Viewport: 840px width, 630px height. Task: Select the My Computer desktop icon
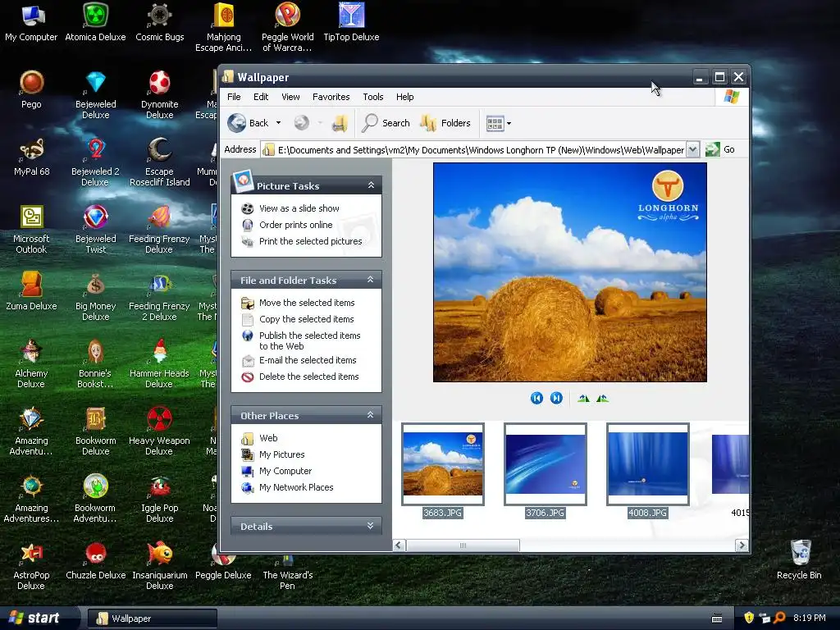(31, 23)
